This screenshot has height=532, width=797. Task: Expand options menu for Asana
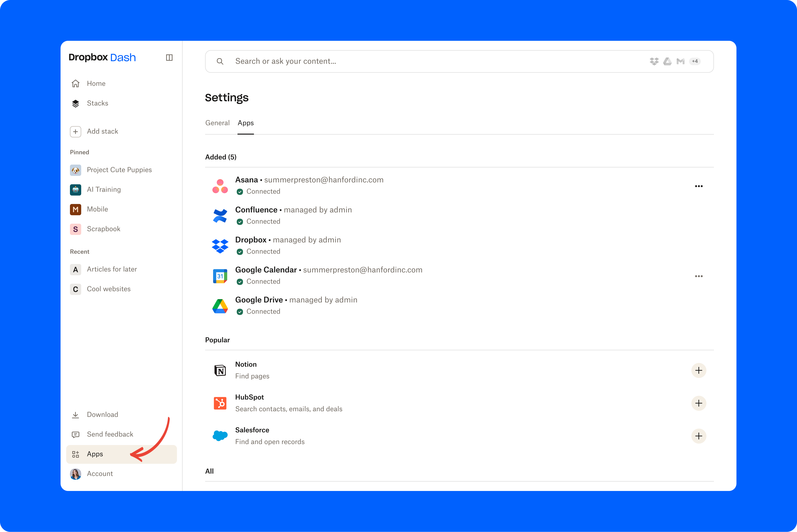click(698, 186)
